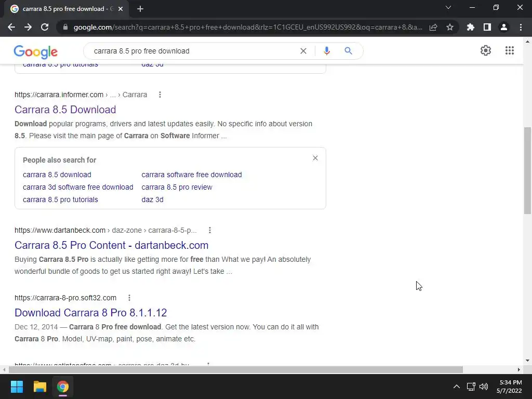Open the clock showing 5:34 PM
This screenshot has width=532, height=399.
(x=509, y=387)
